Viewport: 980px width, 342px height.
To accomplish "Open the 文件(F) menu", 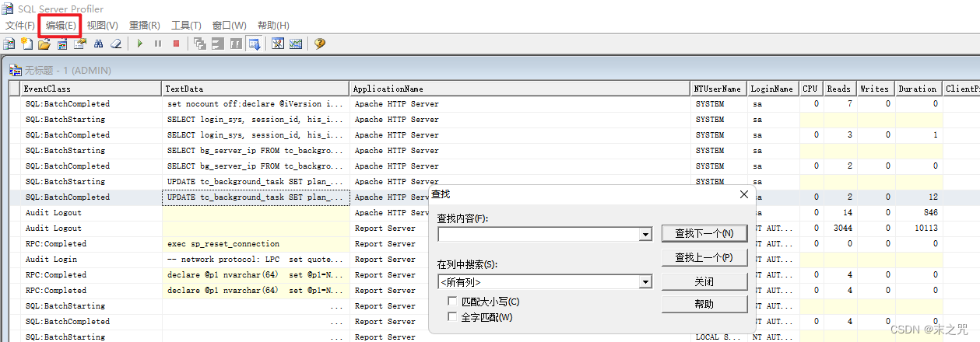I will click(x=20, y=26).
